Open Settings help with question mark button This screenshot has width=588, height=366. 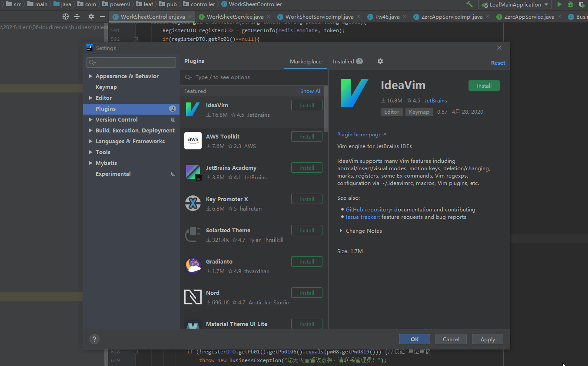(x=94, y=339)
